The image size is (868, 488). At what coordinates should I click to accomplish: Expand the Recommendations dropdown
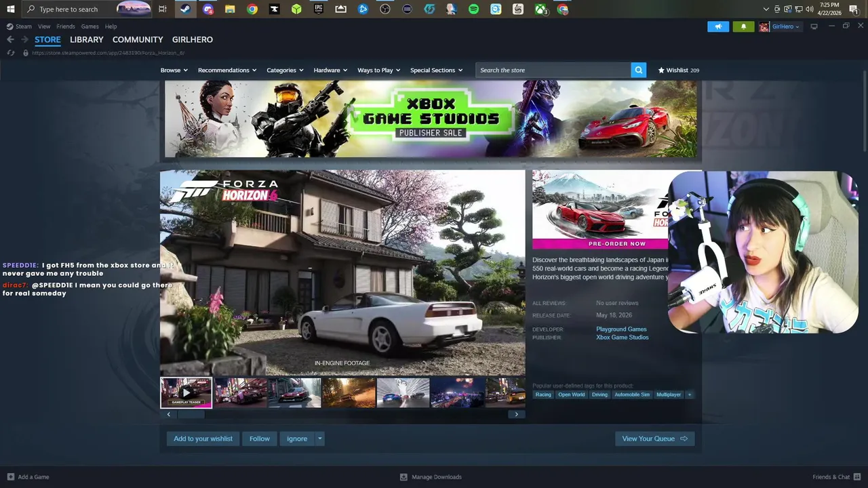click(227, 70)
